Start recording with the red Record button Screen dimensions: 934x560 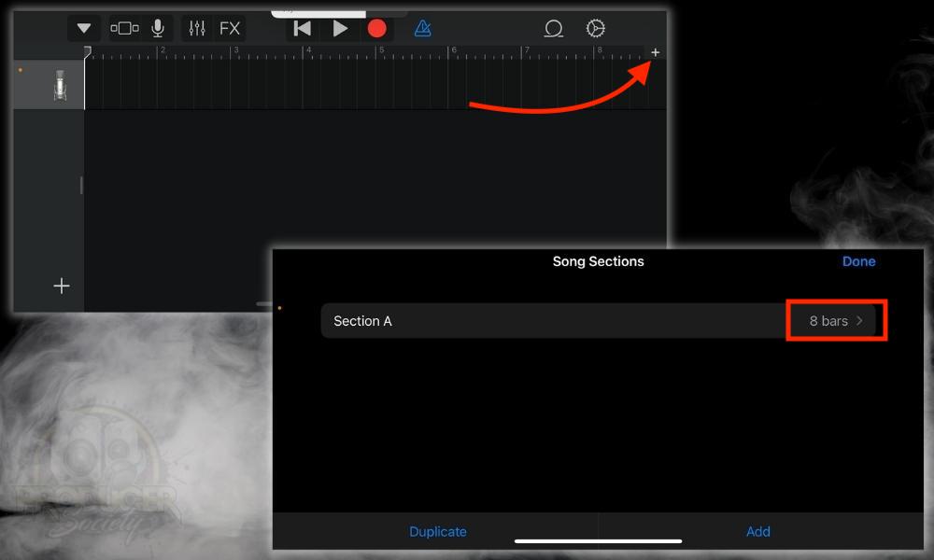(376, 28)
